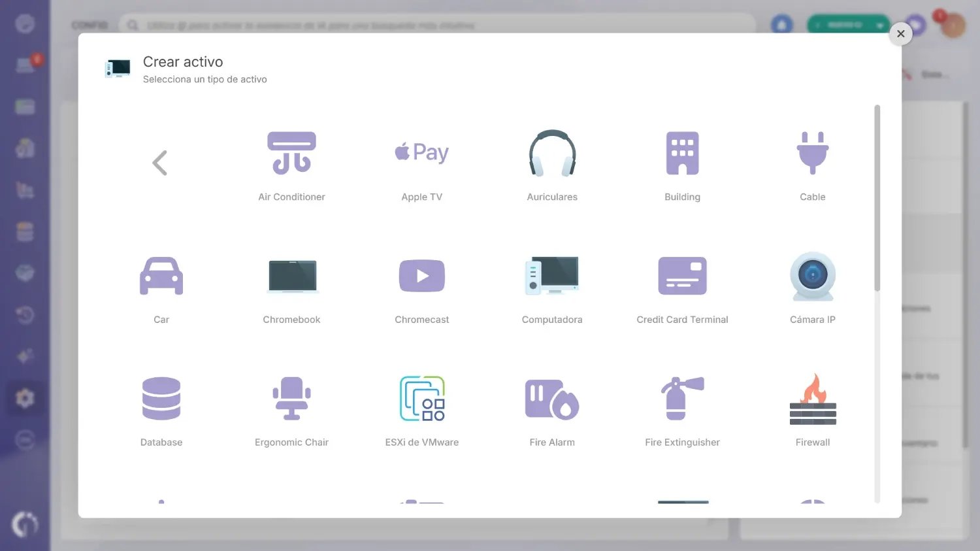Click the 'Cable' label

pos(813,197)
